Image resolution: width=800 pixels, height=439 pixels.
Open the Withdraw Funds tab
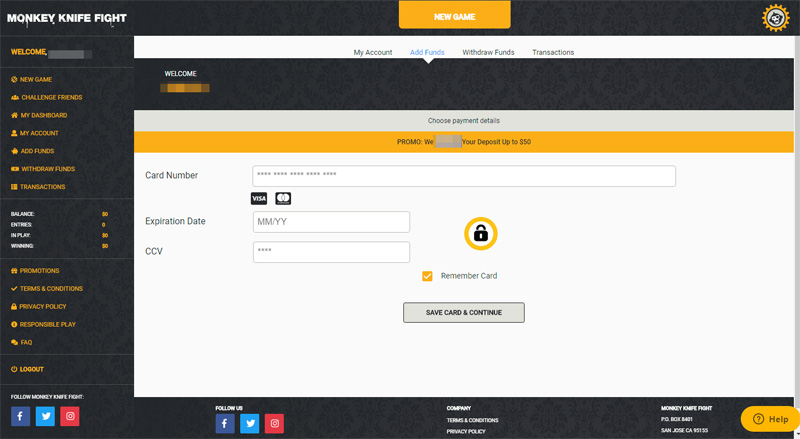[x=488, y=52]
